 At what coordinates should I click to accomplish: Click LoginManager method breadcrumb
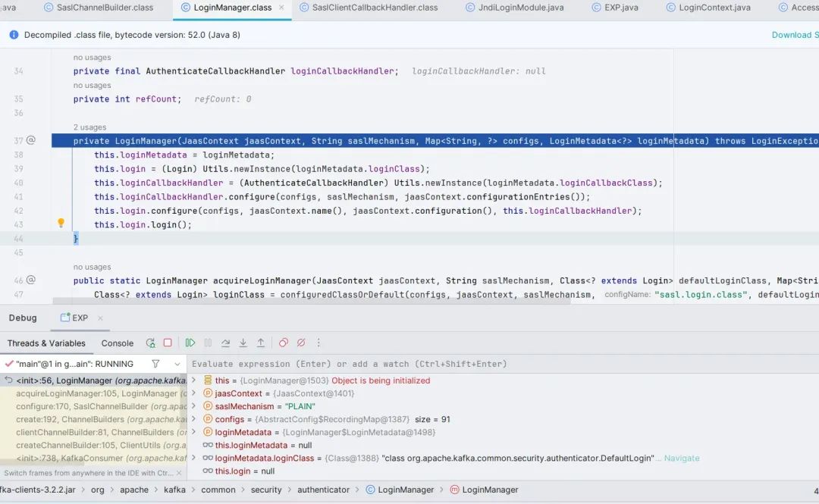click(x=484, y=490)
